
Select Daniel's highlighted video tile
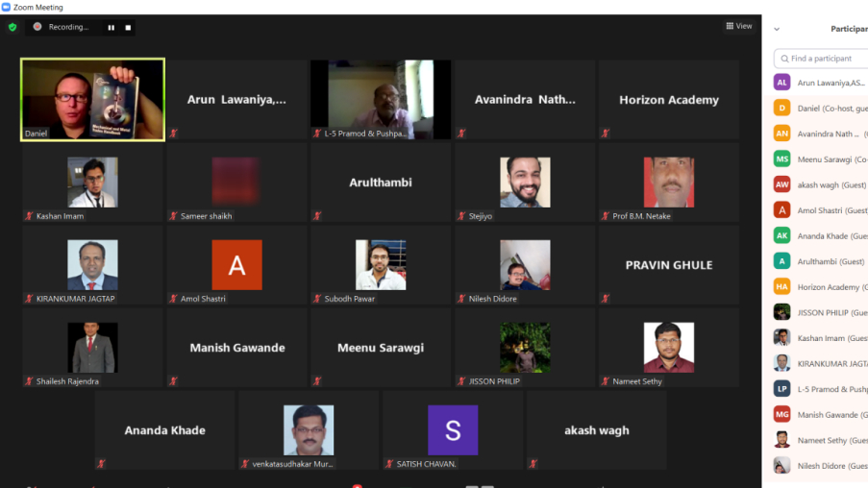pos(92,99)
